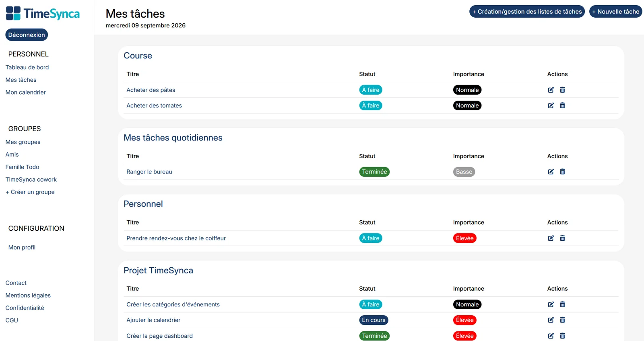
Task: Open 'Création/gestion des listes de tâches'
Action: (x=527, y=12)
